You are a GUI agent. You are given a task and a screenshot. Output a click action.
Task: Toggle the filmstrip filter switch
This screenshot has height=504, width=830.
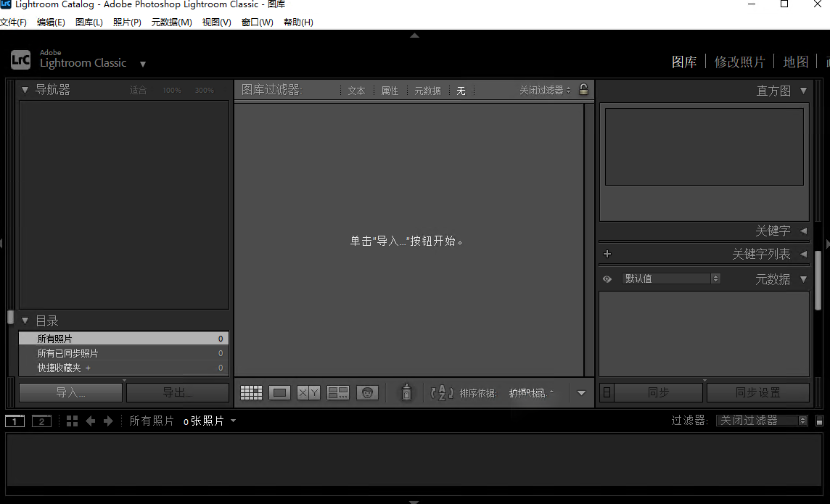[x=819, y=421]
